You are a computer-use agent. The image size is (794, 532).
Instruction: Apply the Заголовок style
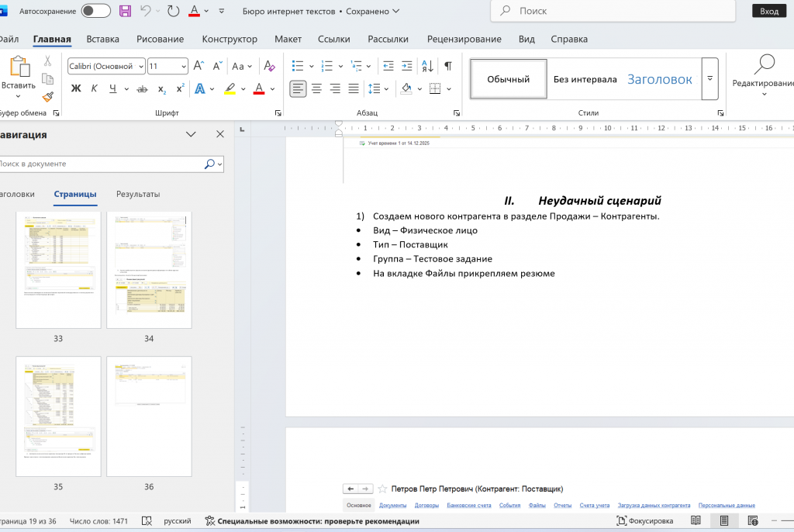659,78
